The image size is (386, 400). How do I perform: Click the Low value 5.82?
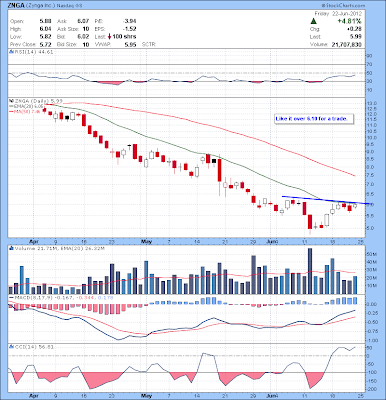pyautogui.click(x=45, y=37)
